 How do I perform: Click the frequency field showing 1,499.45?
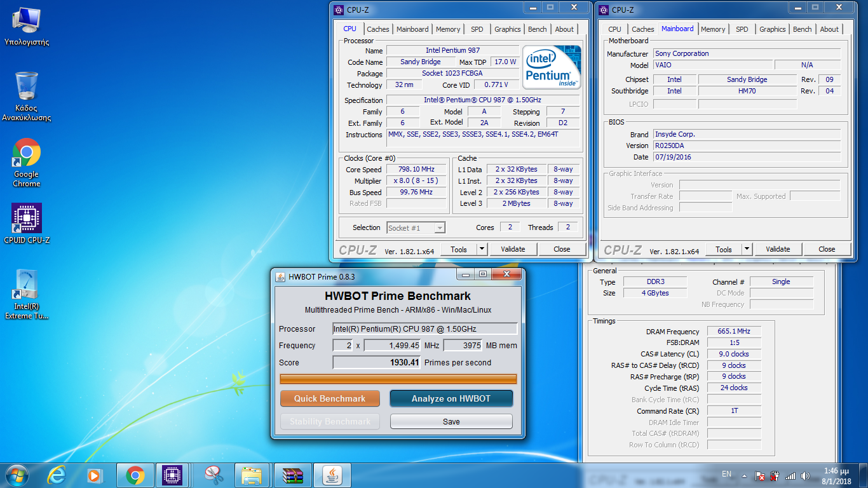coord(393,345)
